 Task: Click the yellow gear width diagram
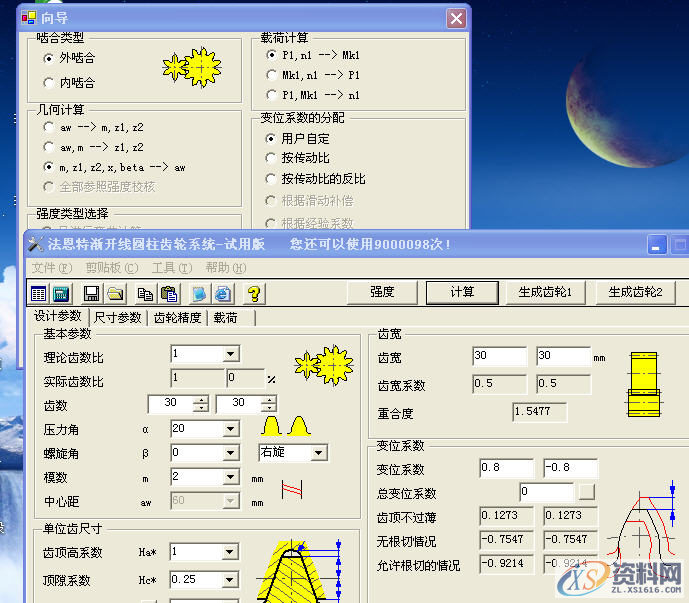click(x=644, y=384)
